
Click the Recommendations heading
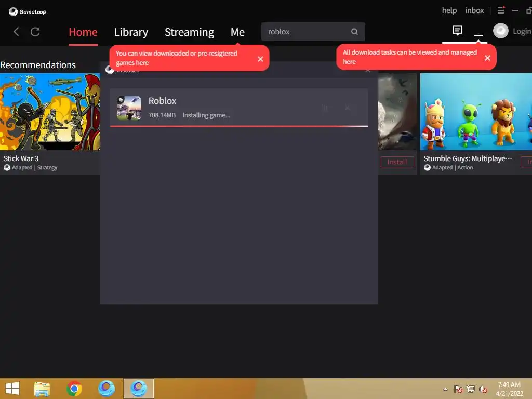click(x=38, y=65)
